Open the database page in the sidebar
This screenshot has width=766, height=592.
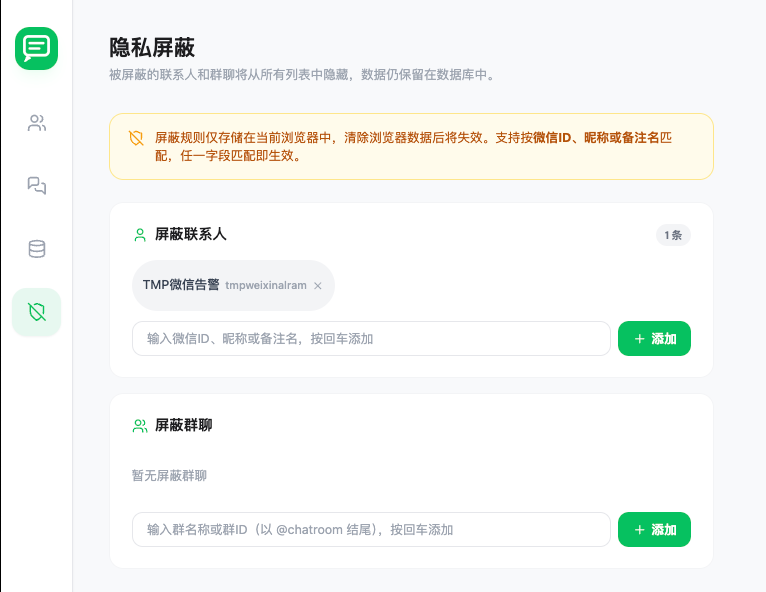click(37, 249)
